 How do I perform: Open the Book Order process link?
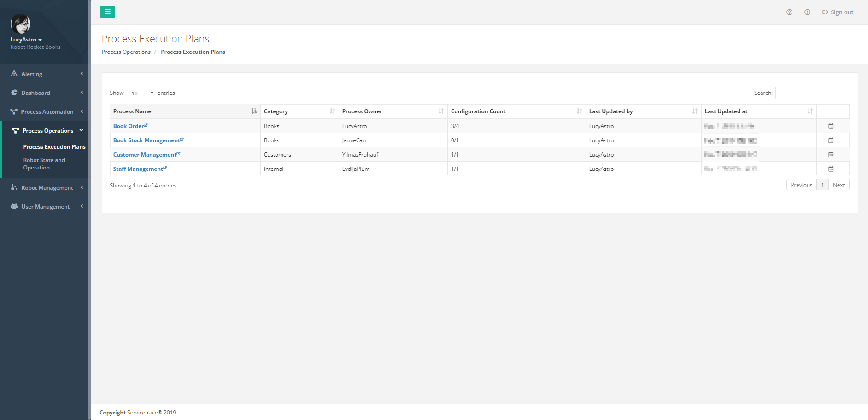tap(129, 126)
